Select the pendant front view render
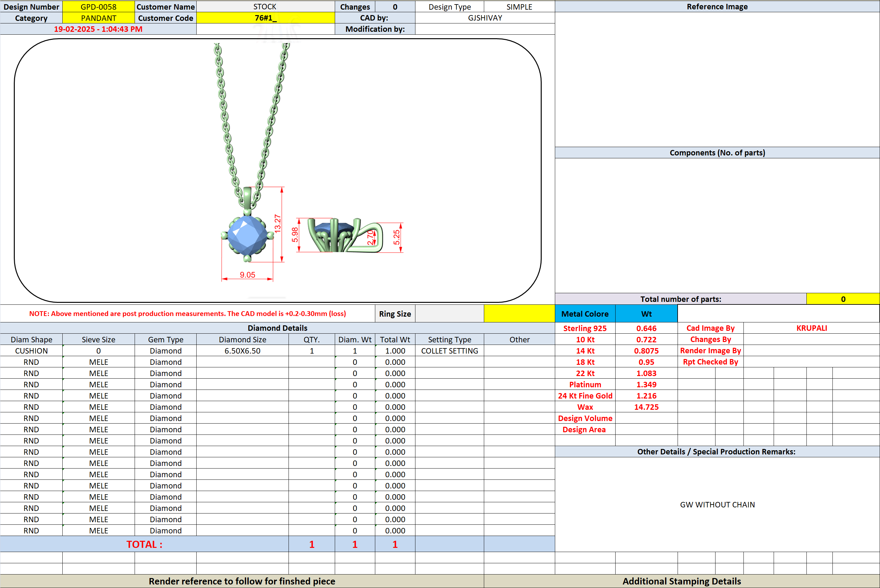Image resolution: width=880 pixels, height=588 pixels. coord(248,225)
